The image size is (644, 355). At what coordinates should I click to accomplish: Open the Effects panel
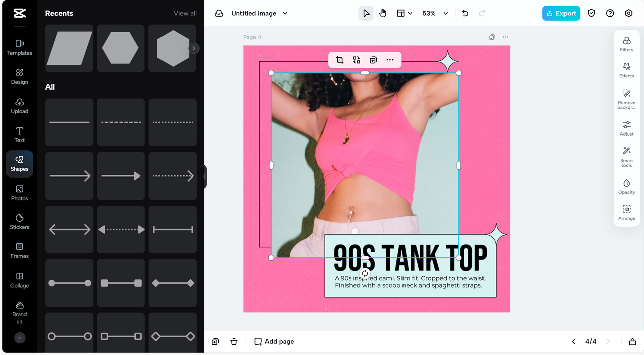click(x=626, y=70)
